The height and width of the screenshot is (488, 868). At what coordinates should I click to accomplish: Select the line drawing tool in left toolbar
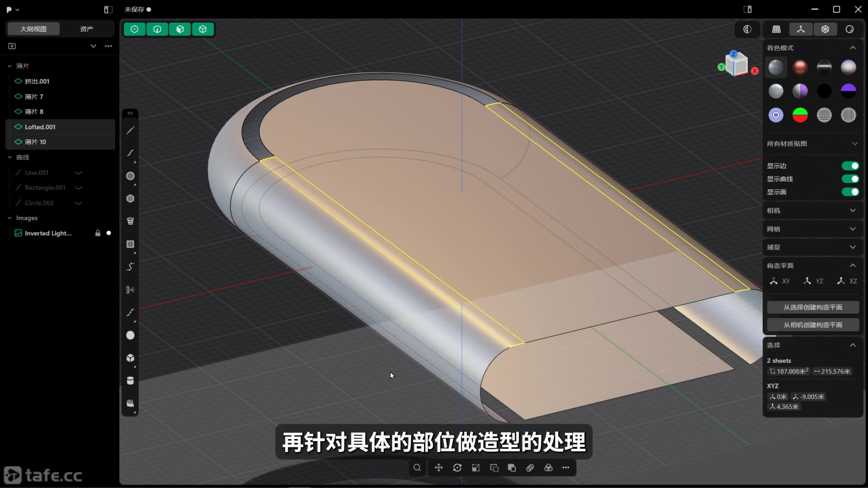130,130
